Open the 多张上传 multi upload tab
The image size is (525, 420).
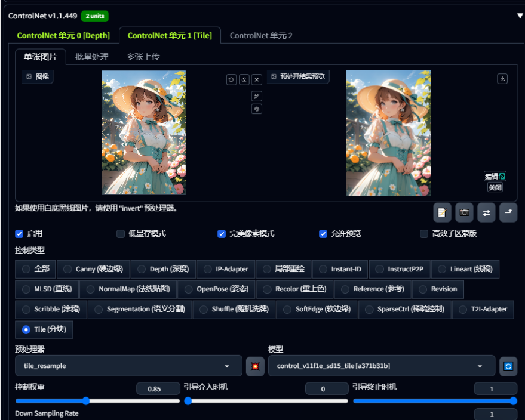[143, 57]
